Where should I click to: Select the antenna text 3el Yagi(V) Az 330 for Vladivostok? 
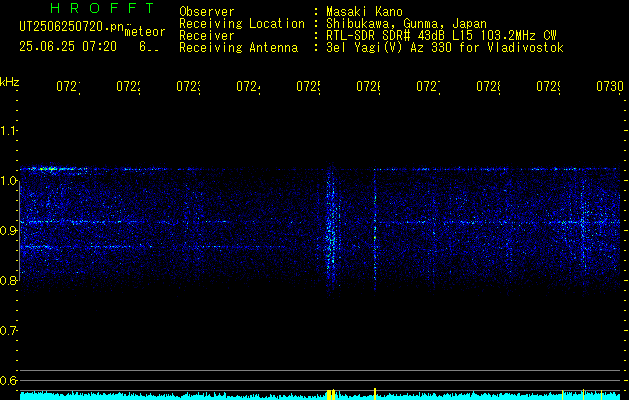click(445, 48)
